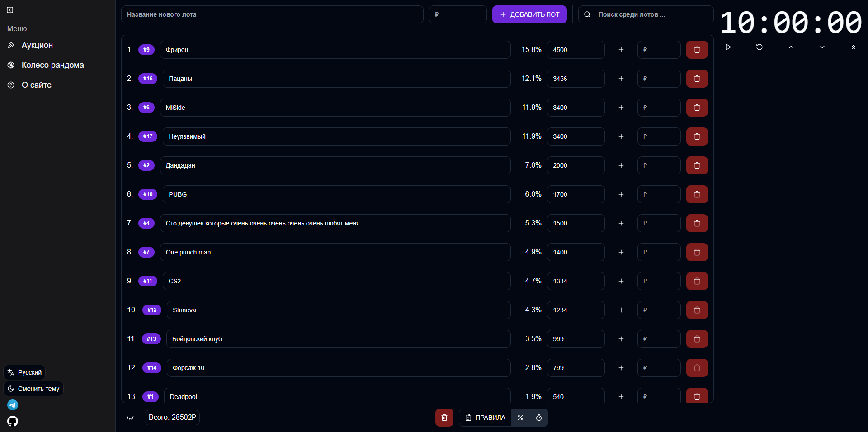This screenshot has width=868, height=432.
Task: Start the auction timer with the play icon
Action: [x=728, y=47]
